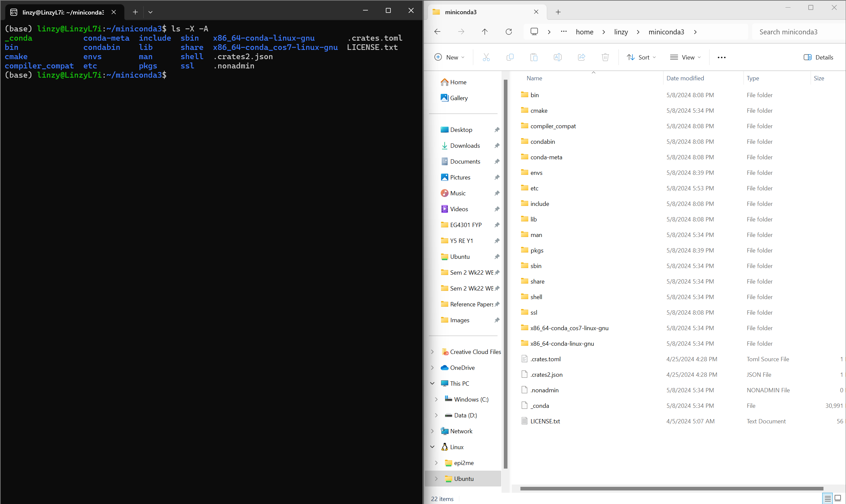Collapse the Linux tree node
Image resolution: width=846 pixels, height=504 pixels.
click(432, 447)
